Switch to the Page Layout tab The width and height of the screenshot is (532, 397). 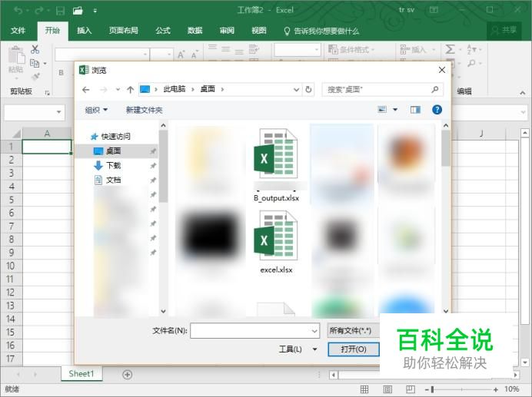[x=124, y=31]
